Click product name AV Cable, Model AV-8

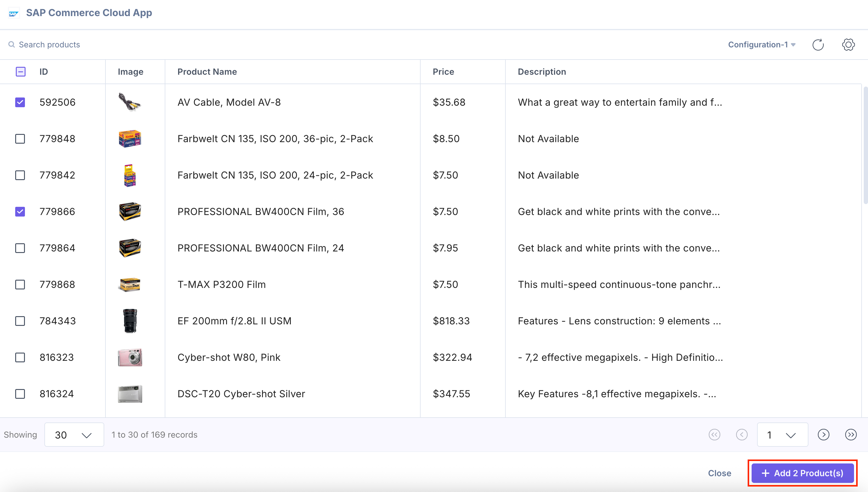point(229,102)
